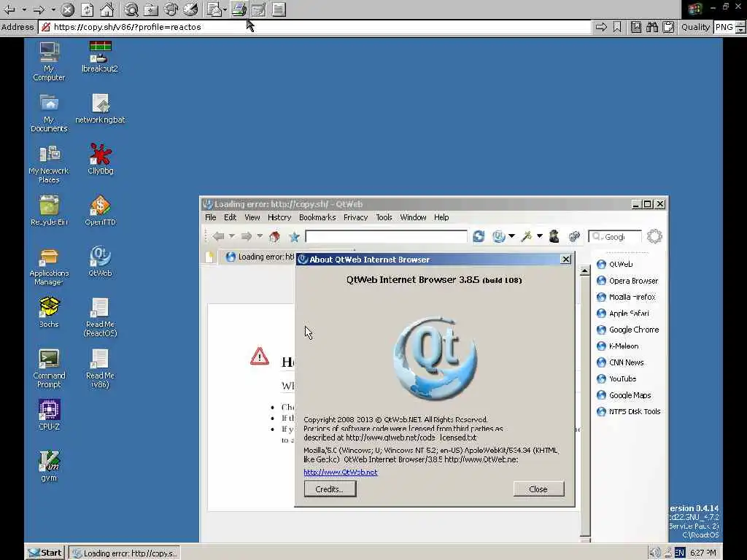Screen dimensions: 747x560
Task: Open the View menu in QtWeb
Action: pos(252,217)
